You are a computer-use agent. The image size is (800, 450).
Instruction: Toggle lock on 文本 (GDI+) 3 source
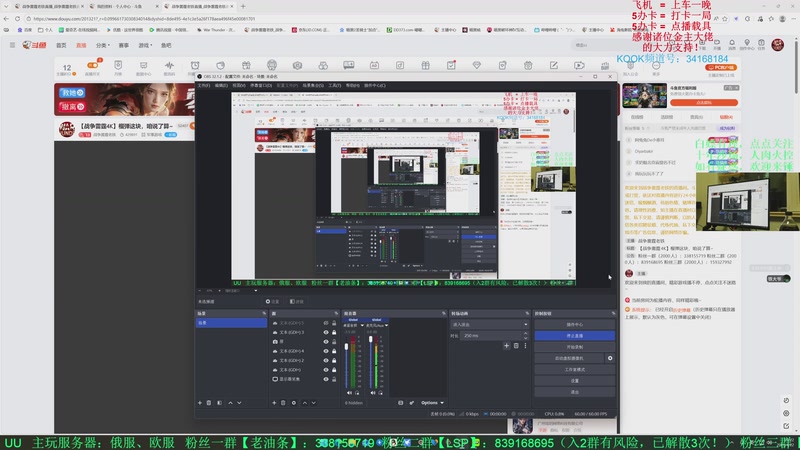click(x=334, y=332)
